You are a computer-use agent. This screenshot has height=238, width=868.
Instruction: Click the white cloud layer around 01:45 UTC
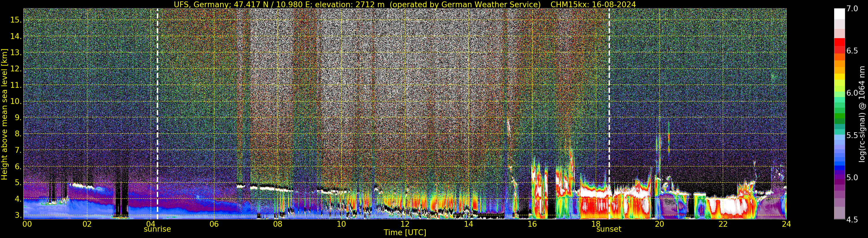tap(82, 185)
